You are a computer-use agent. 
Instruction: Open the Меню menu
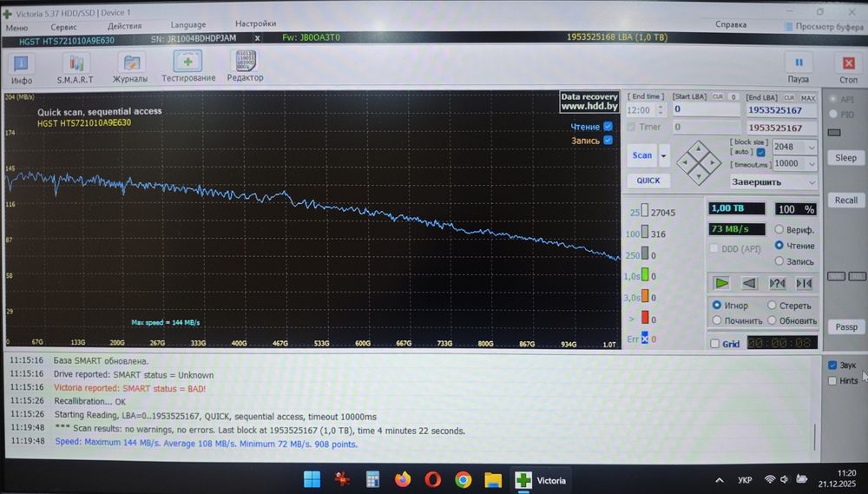click(x=16, y=28)
